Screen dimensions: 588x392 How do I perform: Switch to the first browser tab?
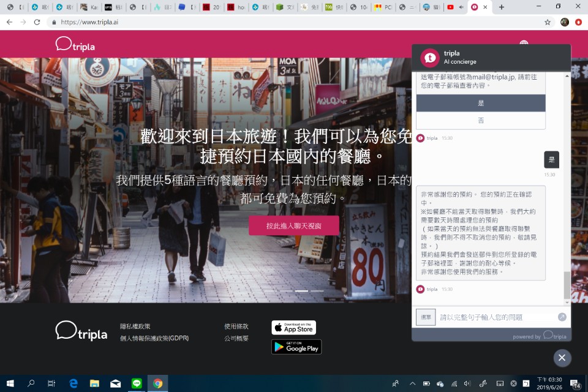click(16, 7)
